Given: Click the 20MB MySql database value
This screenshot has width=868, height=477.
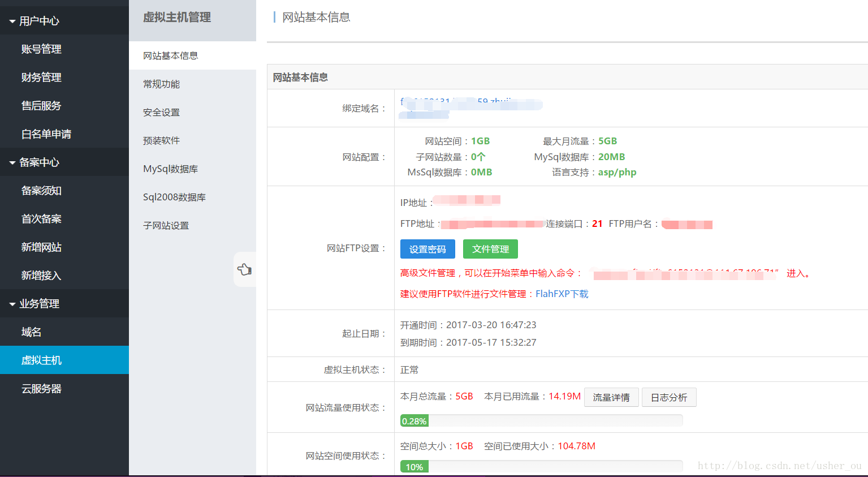Looking at the screenshot, I should click(x=612, y=157).
